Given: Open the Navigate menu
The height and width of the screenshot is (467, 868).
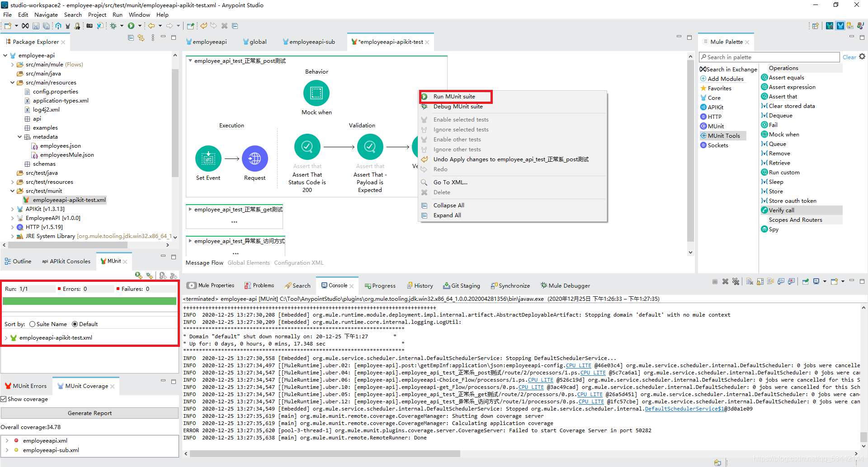Looking at the screenshot, I should 46,15.
